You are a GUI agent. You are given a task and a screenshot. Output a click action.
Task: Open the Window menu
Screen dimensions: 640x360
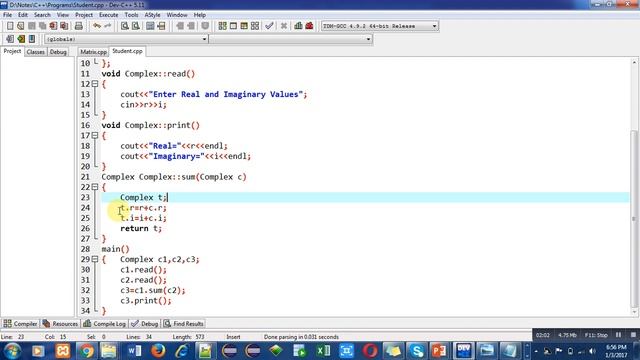click(x=177, y=15)
